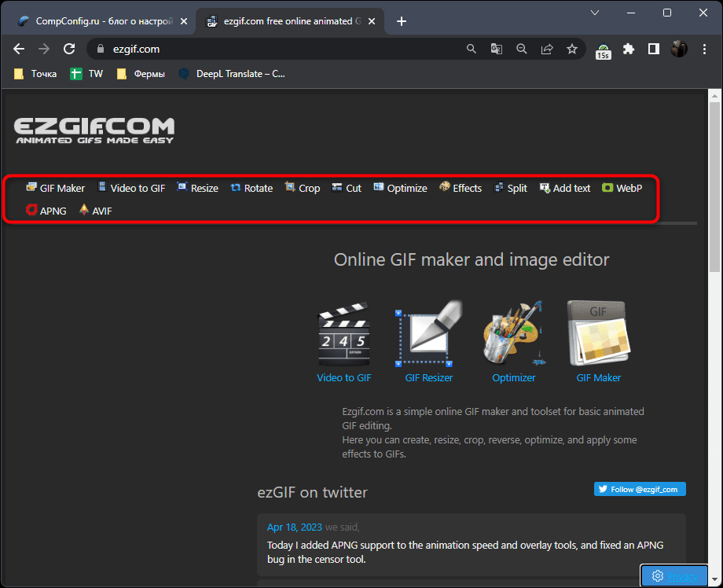The height and width of the screenshot is (588, 723).
Task: Click the ezgif.com address bar
Action: [275, 49]
